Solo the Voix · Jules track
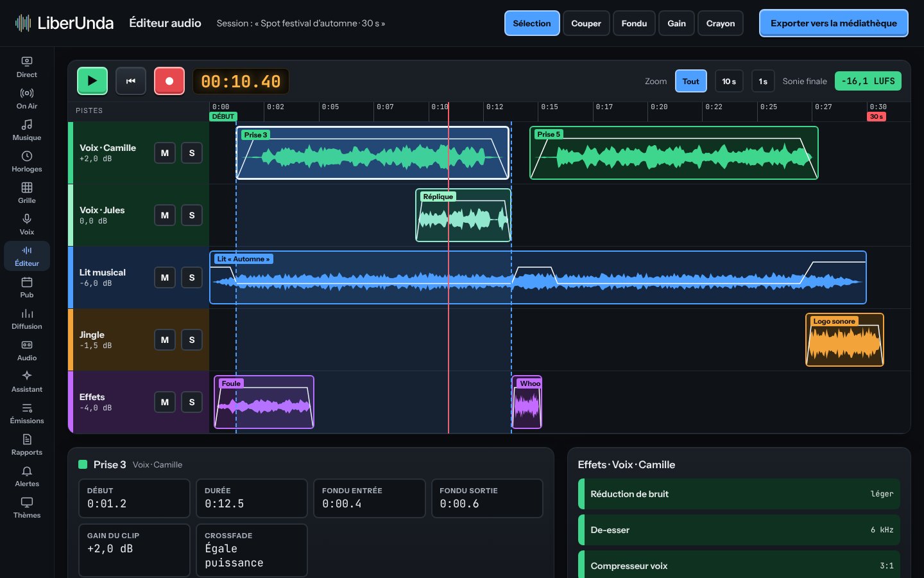The image size is (924, 578). click(x=192, y=215)
